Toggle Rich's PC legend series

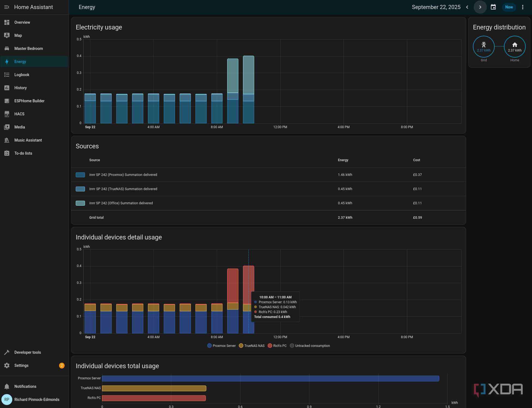click(x=277, y=346)
